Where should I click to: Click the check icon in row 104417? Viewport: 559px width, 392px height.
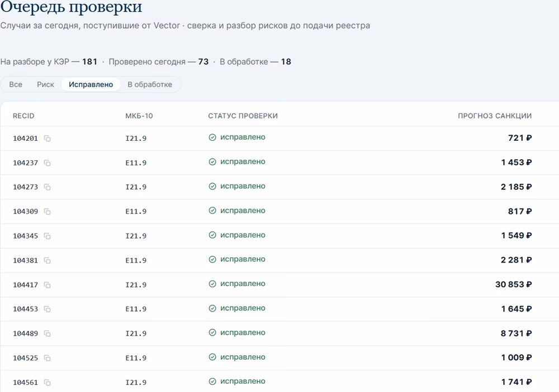(x=212, y=284)
